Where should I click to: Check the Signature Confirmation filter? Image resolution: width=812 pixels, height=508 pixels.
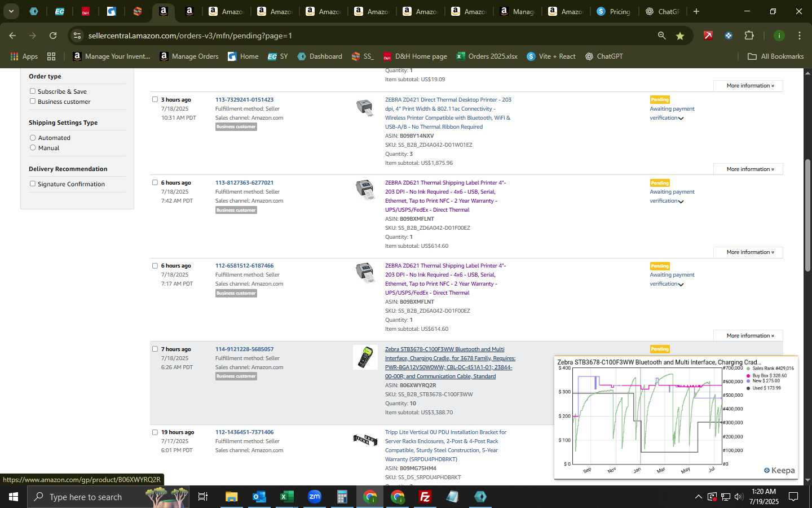tap(33, 183)
